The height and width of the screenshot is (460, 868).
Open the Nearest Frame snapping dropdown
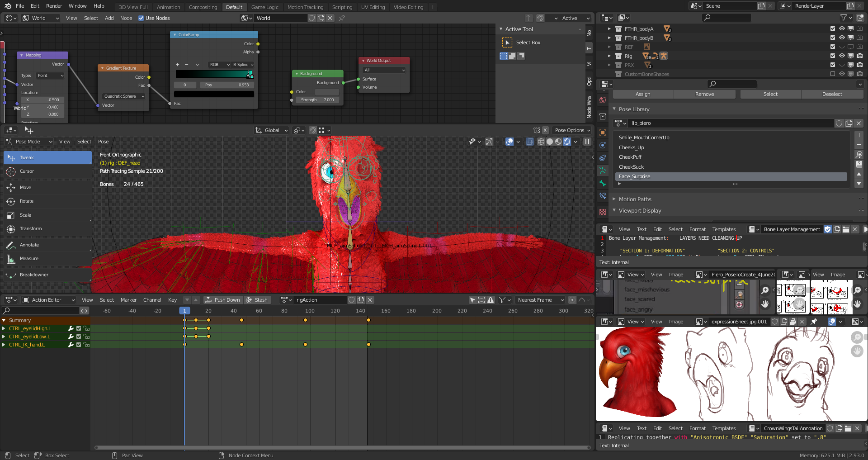click(x=539, y=299)
